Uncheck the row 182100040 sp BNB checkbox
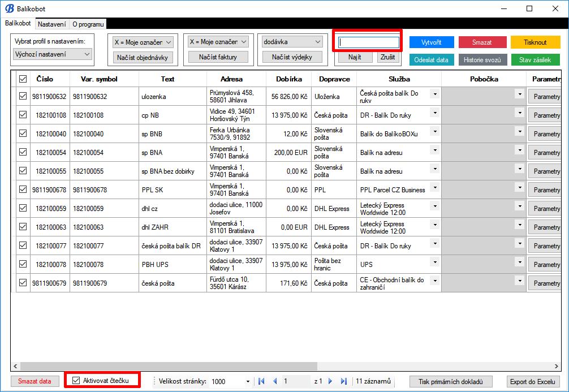The width and height of the screenshot is (569, 392). click(x=23, y=133)
